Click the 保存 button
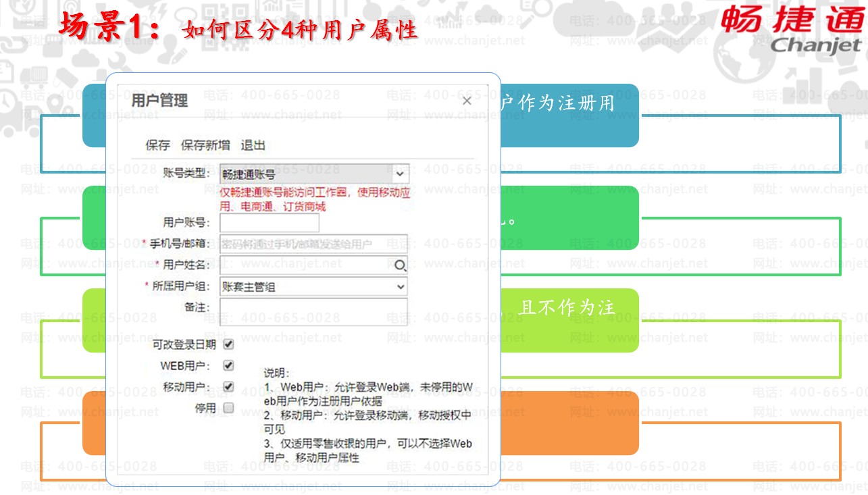Screen dimensions: 868x495 [158, 145]
